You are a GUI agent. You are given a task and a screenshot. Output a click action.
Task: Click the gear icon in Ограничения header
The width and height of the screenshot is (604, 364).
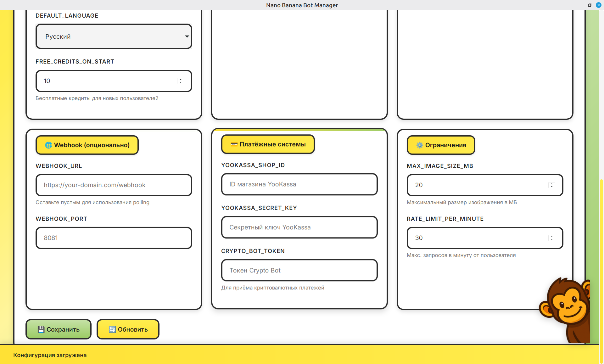pos(420,145)
